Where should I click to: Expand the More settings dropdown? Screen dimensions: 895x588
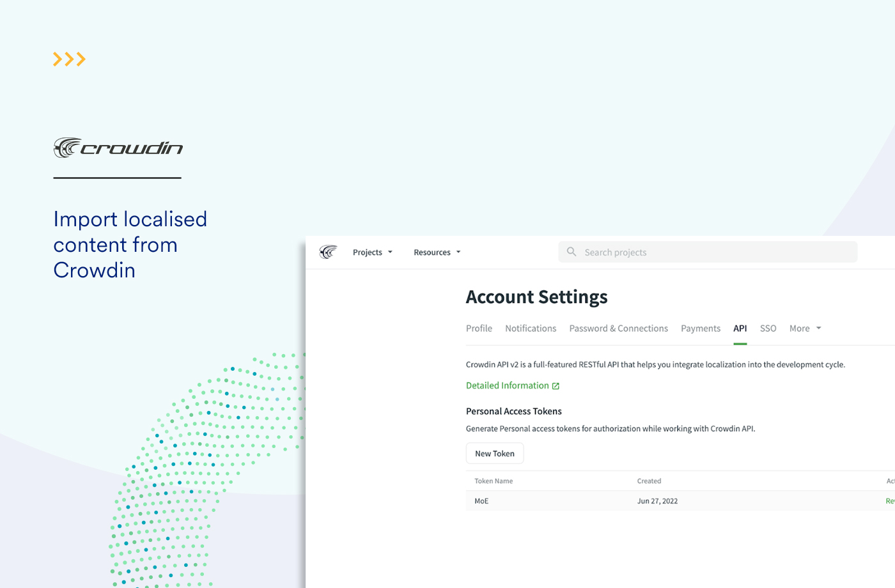(804, 328)
